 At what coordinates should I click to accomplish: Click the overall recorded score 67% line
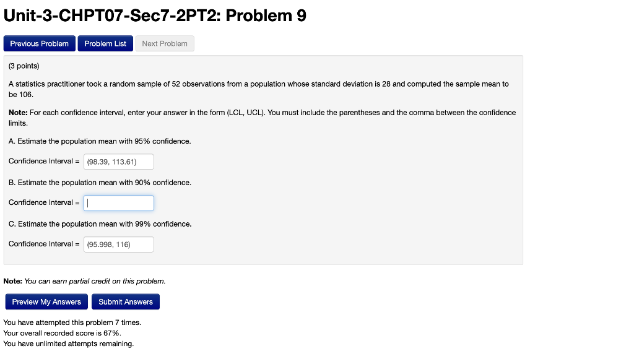63,333
